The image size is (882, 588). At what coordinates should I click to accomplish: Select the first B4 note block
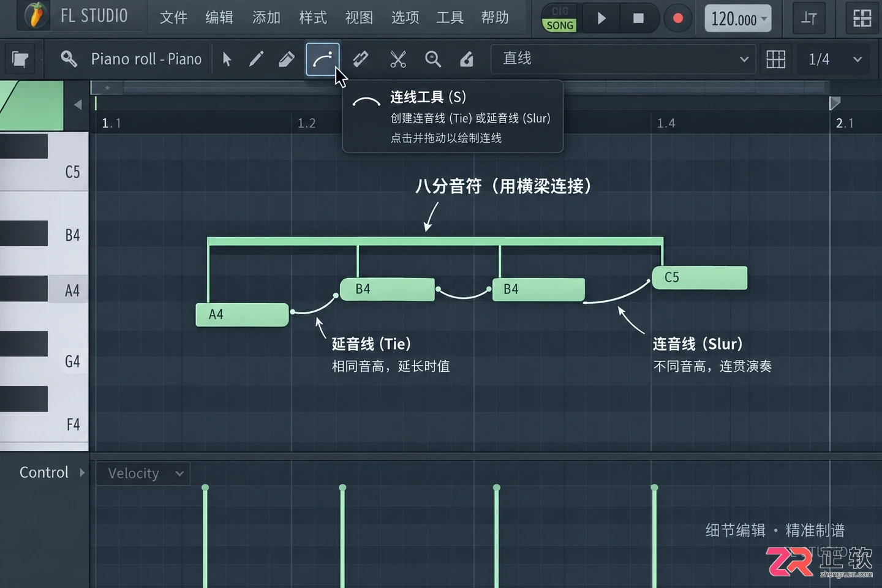[388, 289]
